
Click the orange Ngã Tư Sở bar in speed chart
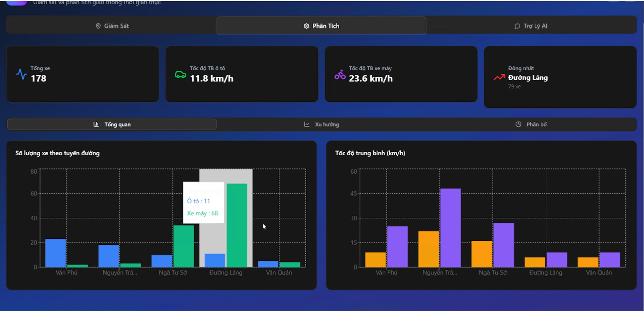pyautogui.click(x=482, y=254)
